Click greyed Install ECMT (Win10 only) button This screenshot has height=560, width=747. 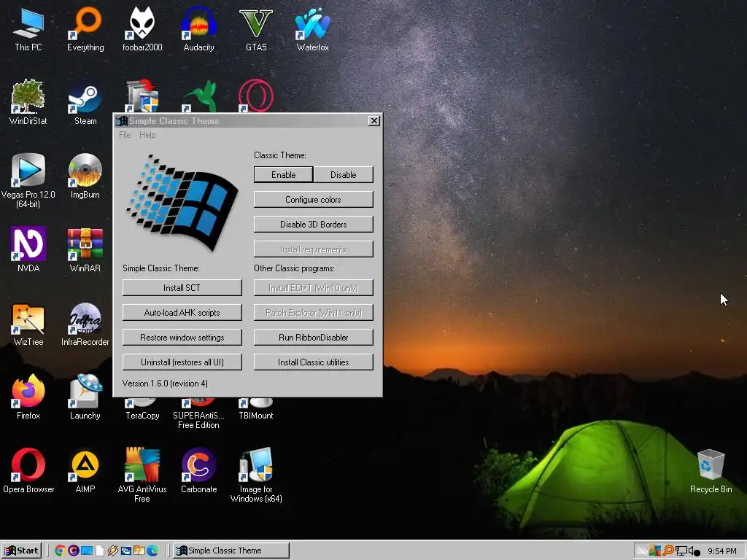click(313, 287)
